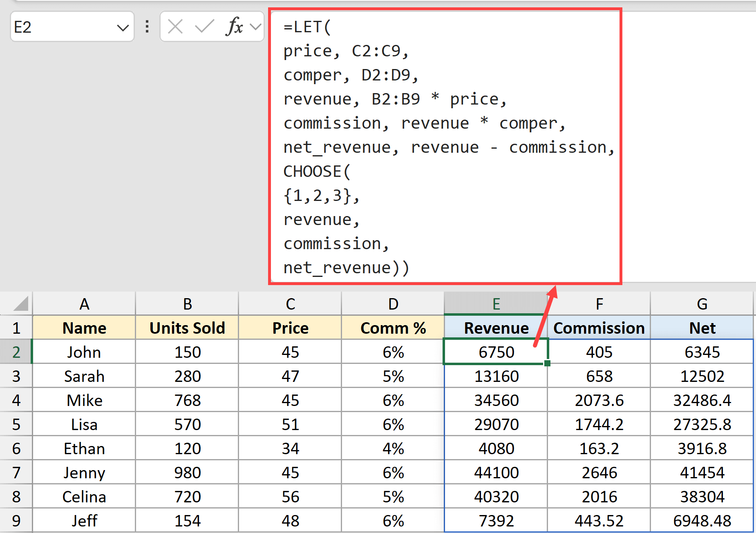756x533 pixels.
Task: Select row 4 header
Action: 16,400
